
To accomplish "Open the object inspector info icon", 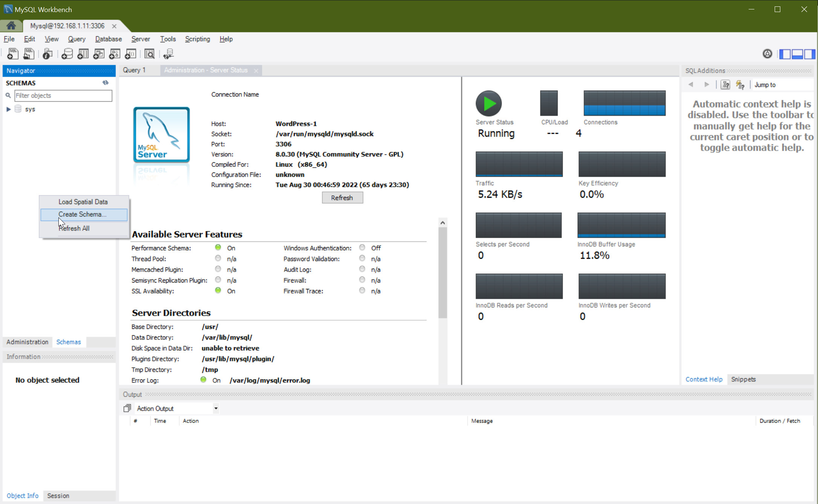I will pyautogui.click(x=47, y=54).
